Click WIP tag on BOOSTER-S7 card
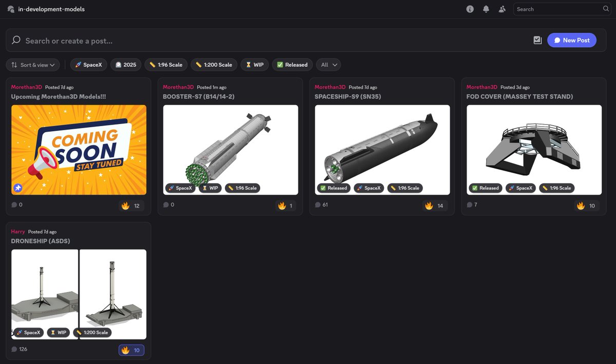Viewport: 616px width, 364px height. click(x=210, y=188)
